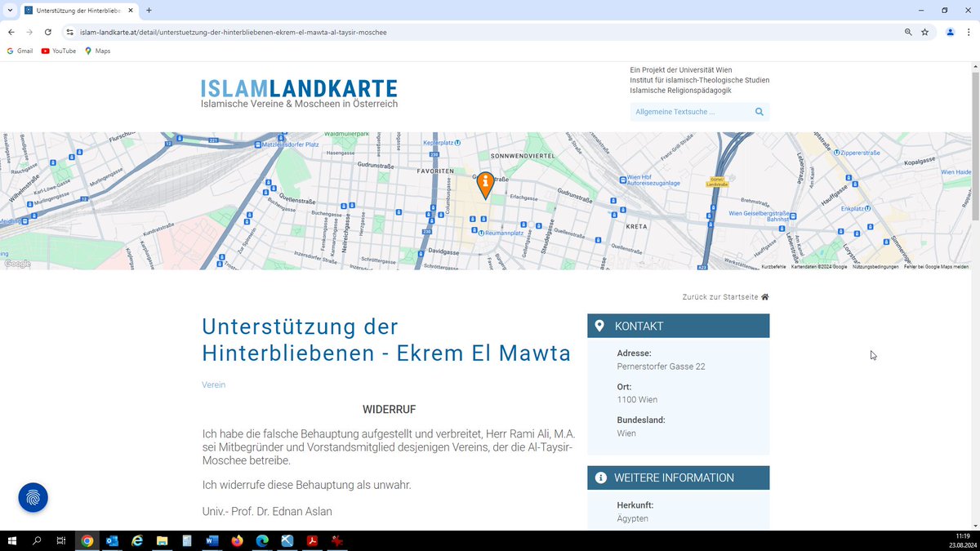This screenshot has height=551, width=980.
Task: Click the home icon beside Zurück zur Startseite
Action: (765, 297)
